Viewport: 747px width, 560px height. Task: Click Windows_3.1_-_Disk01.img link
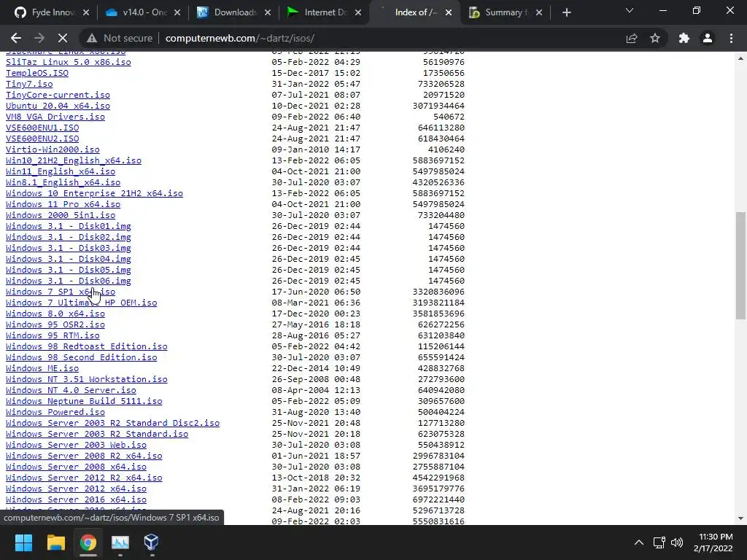(68, 226)
